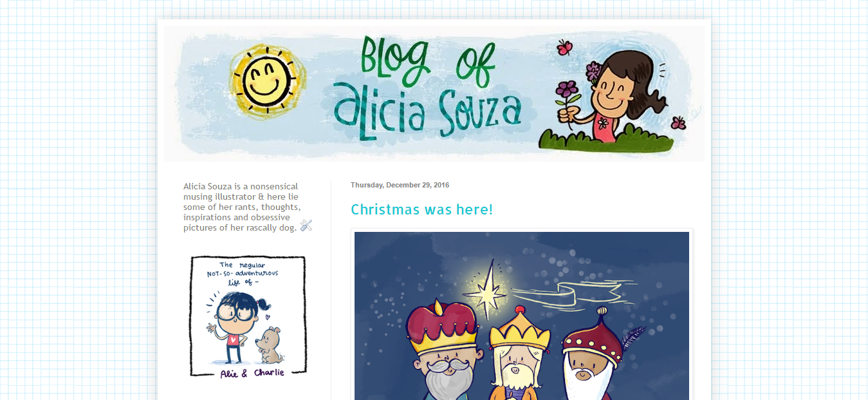The width and height of the screenshot is (868, 400).
Task: Open the three kings Christmas illustration
Action: (x=522, y=316)
